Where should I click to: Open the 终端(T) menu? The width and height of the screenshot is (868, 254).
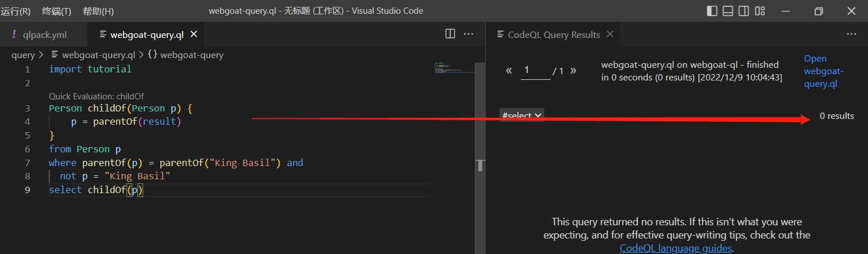click(56, 11)
